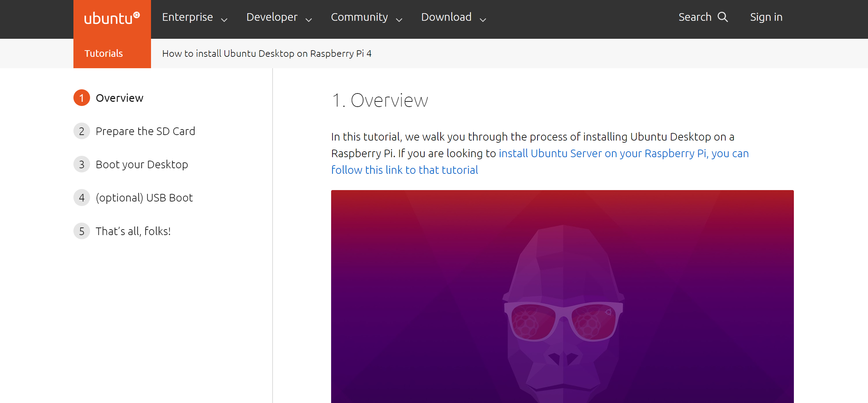Screen dimensions: 868x403
Task: Go to Prepare the SD Card
Action: 145,131
